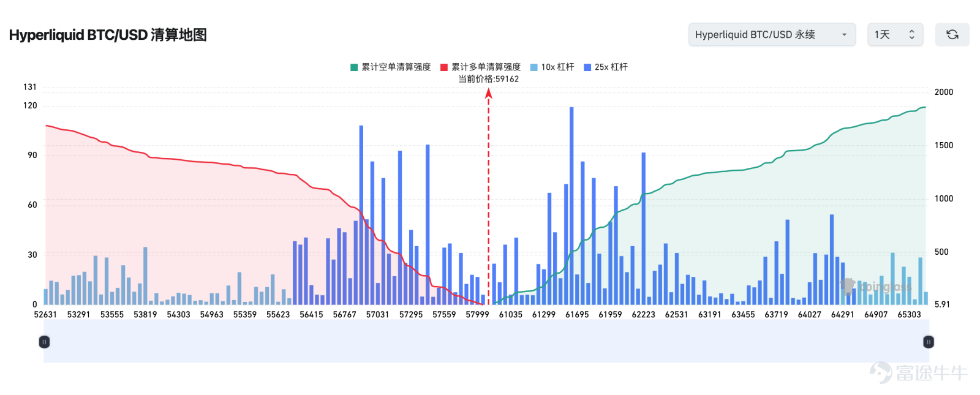Click the right y-axis value 5.91
The height and width of the screenshot is (395, 980).
click(942, 304)
